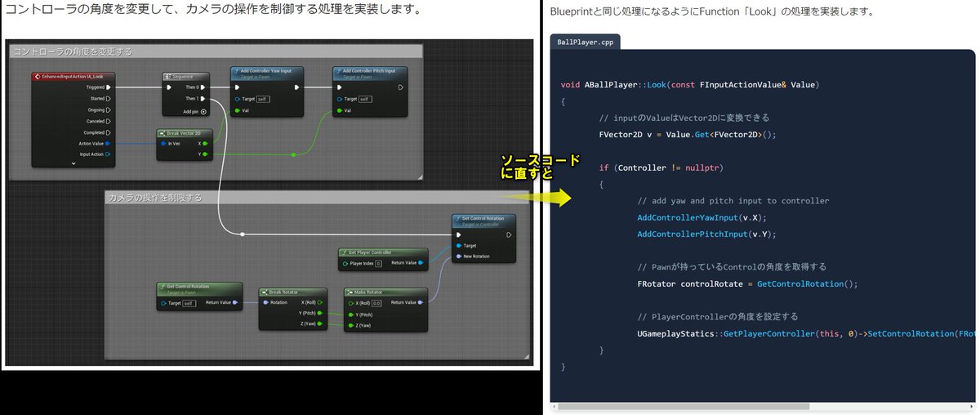Click the code block's horizontal scrollbar
The image size is (980, 415).
click(685, 405)
